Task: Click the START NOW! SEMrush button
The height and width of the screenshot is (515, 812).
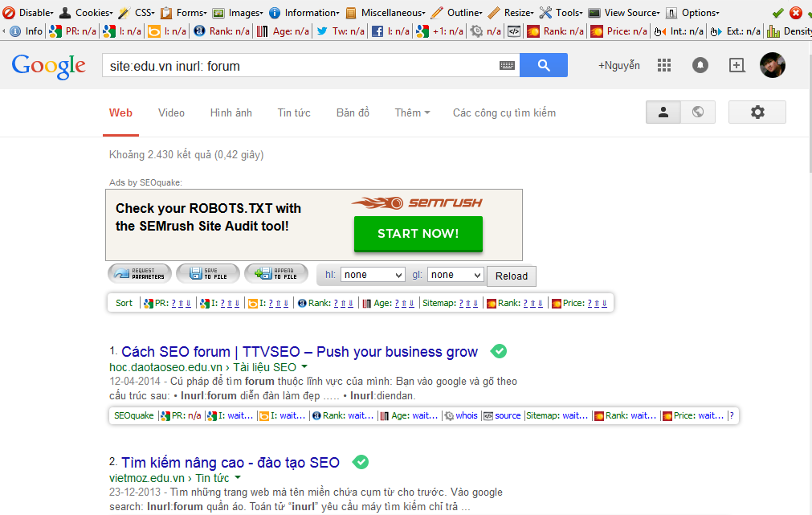Action: 418,234
